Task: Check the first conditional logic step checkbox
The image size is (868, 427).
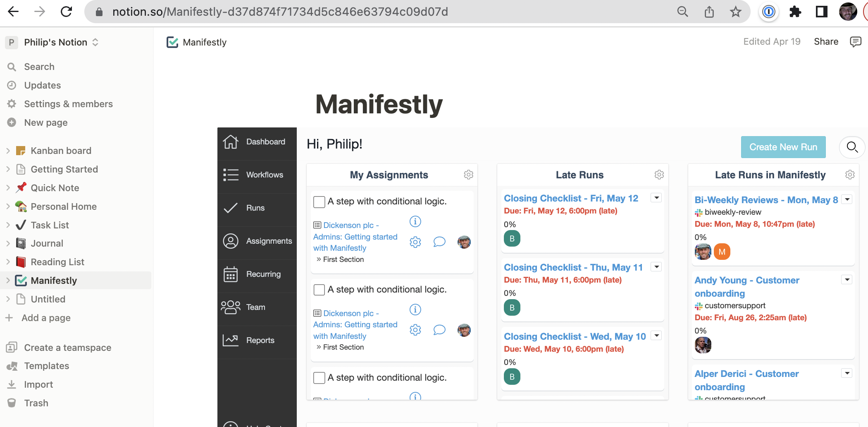Action: 319,202
